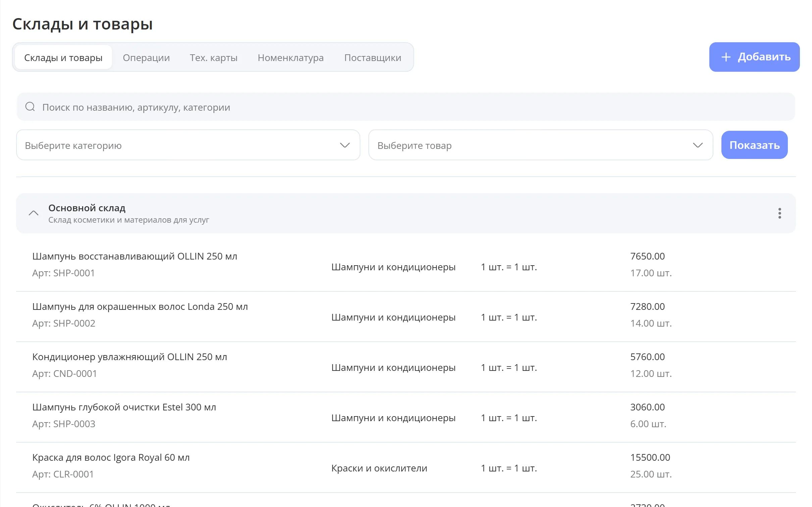Click the Добавить button
Image resolution: width=812 pixels, height=507 pixels.
[754, 57]
